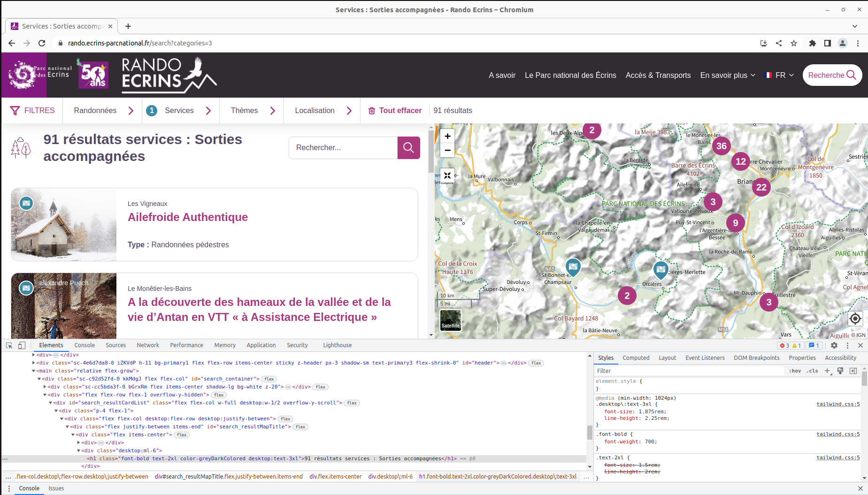The image size is (868, 495).
Task: Expand the map to fullscreen
Action: [x=447, y=175]
